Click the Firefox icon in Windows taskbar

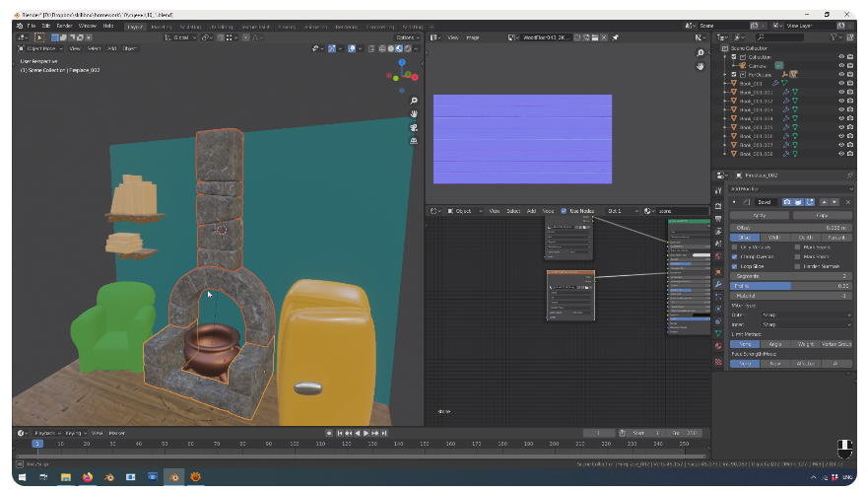pos(87,477)
